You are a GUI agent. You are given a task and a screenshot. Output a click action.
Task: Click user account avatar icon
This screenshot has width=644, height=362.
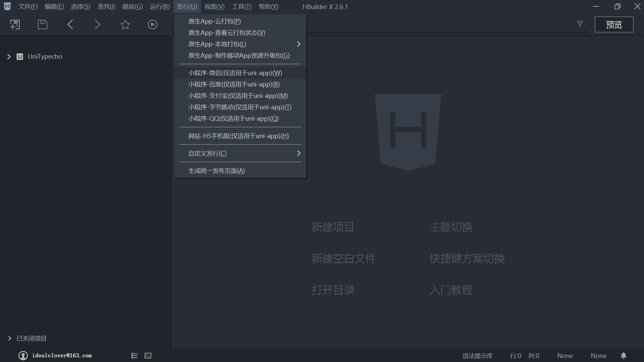(x=23, y=356)
